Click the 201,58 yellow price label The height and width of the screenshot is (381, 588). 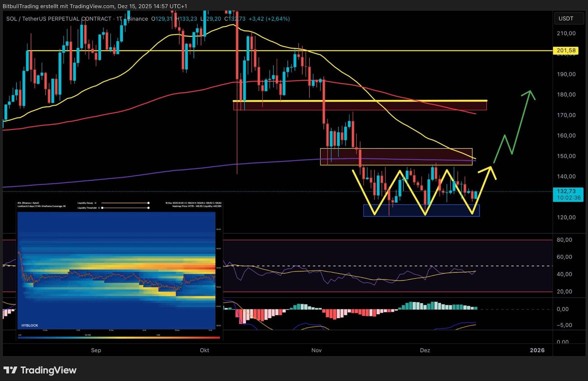pos(566,50)
